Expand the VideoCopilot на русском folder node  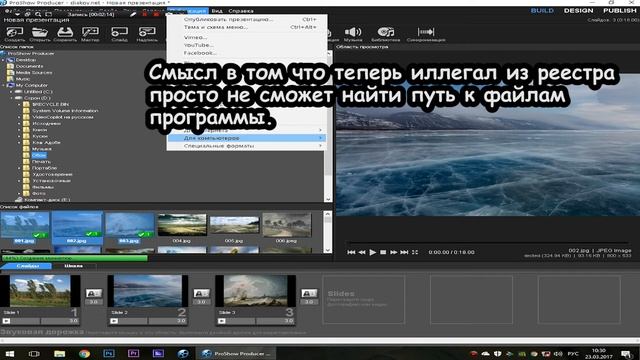(x=19, y=117)
